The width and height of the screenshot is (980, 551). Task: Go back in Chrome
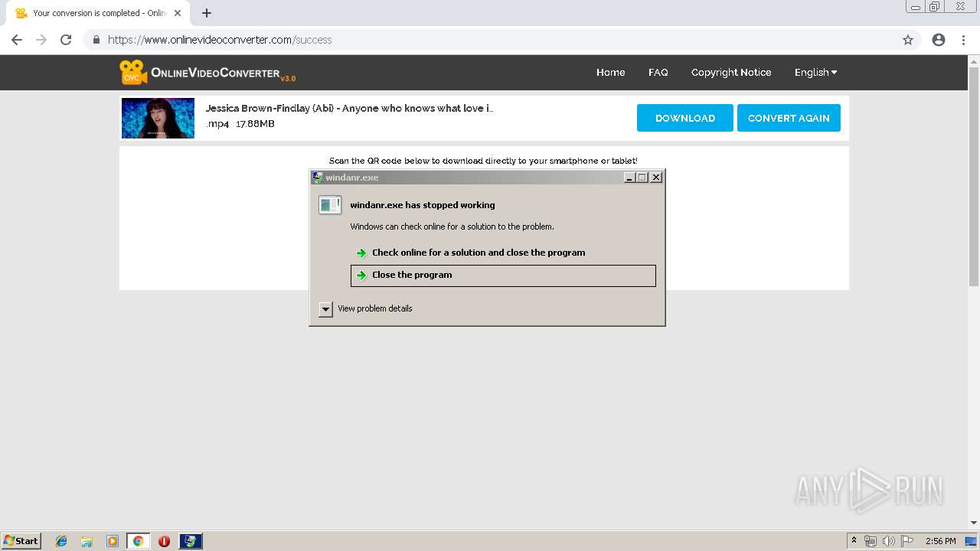click(x=17, y=40)
